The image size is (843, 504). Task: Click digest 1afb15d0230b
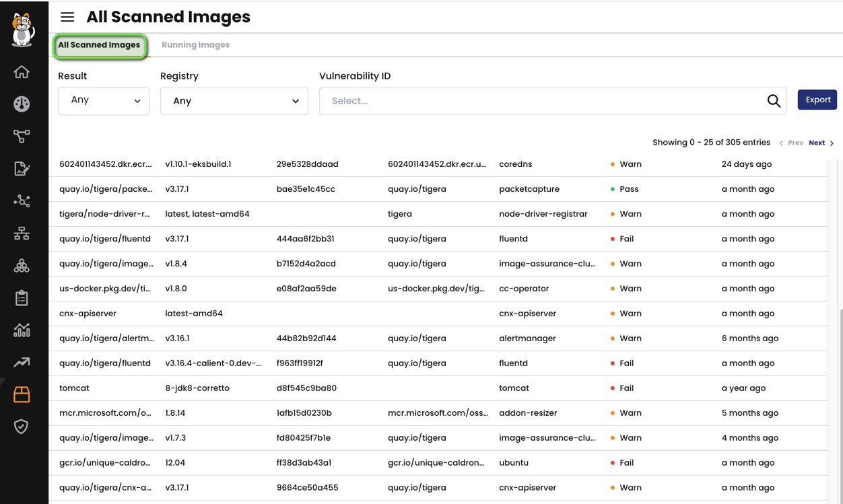(304, 413)
